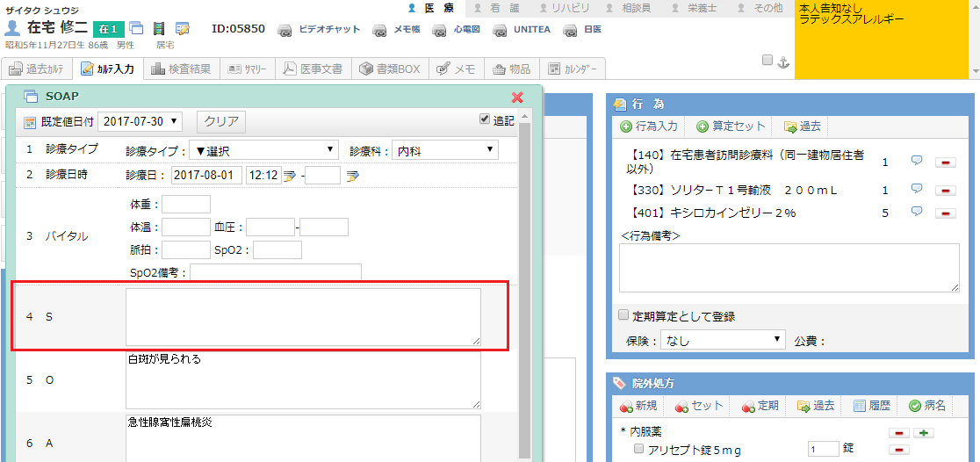
Task: Switch to the サマリー tab
Action: [248, 69]
